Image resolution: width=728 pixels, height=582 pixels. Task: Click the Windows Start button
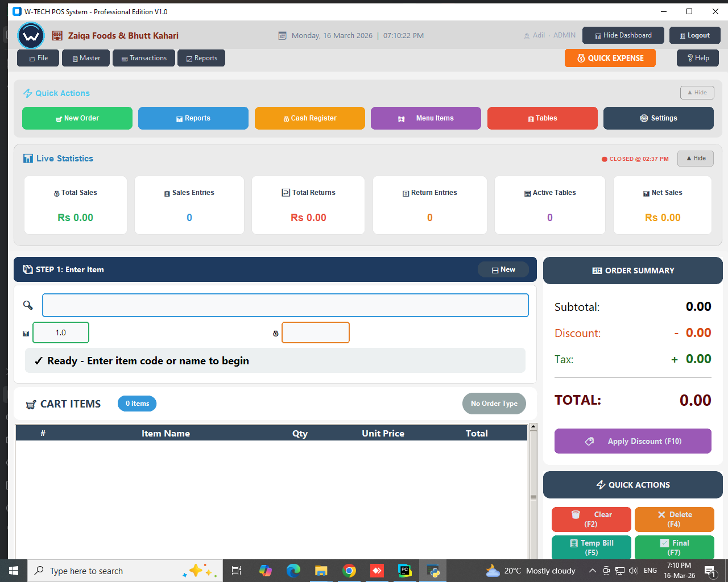14,571
